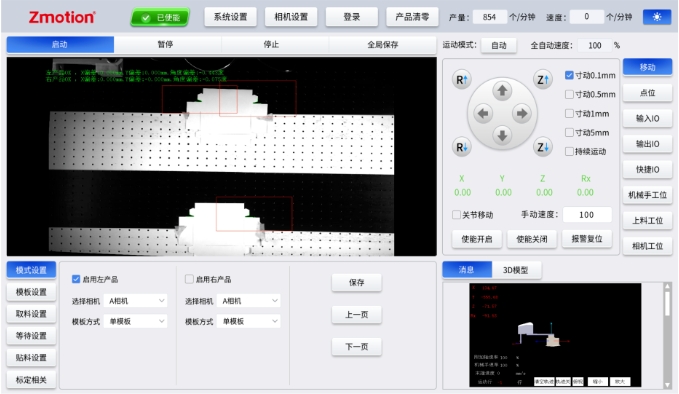Open the right product 模板方式 dropdown
This screenshot has width=679, height=394.
tap(249, 321)
